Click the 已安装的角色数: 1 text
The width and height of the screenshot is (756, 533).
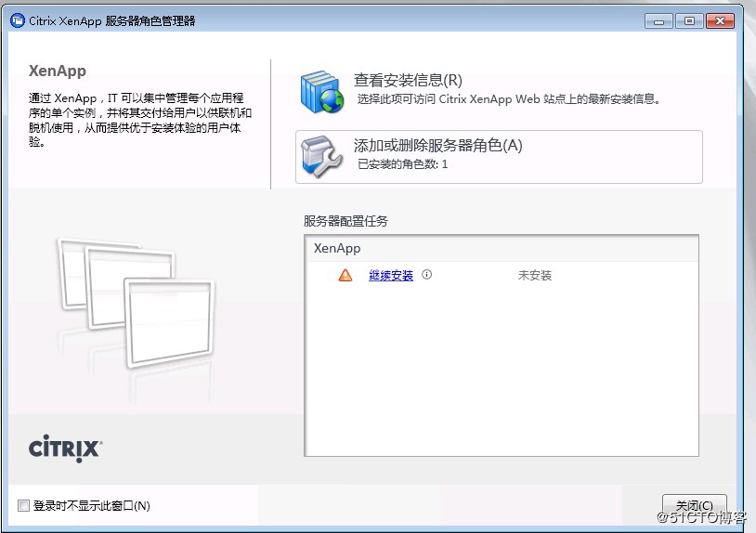pyautogui.click(x=402, y=164)
